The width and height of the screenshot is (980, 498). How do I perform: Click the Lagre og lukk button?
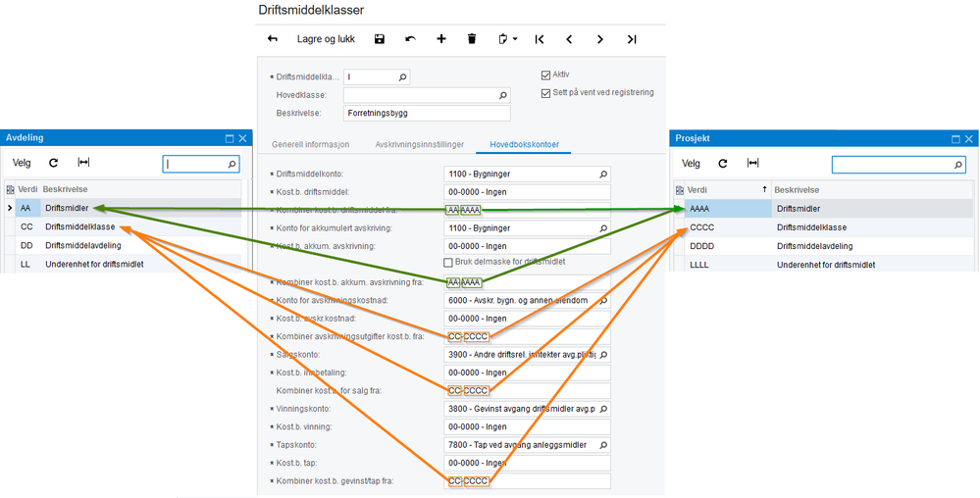(326, 39)
